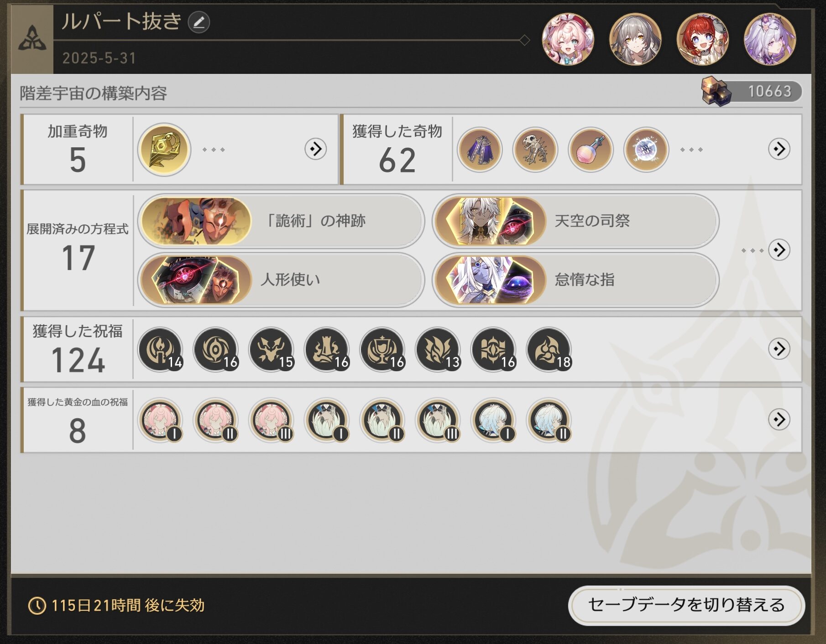
Task: Select pink-haired golden blood blessing level III
Action: (272, 420)
